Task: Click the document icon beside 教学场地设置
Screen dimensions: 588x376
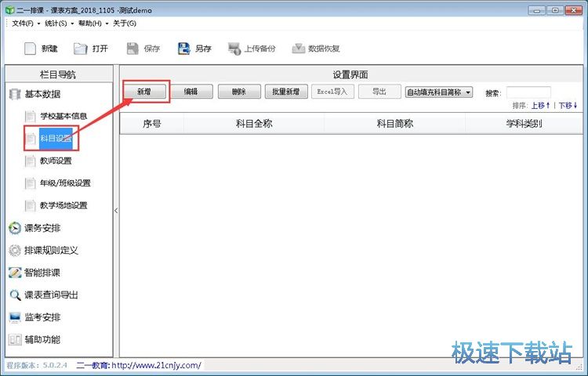Action: tap(30, 205)
